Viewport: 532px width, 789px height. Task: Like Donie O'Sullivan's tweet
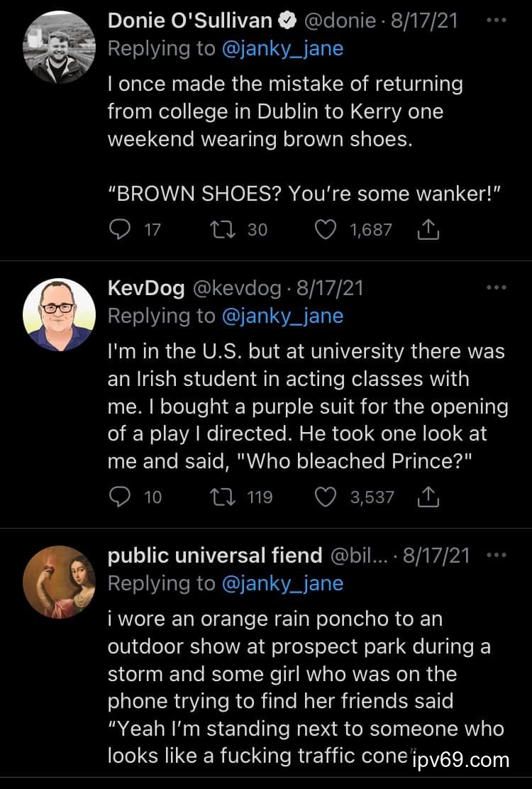pos(326,230)
